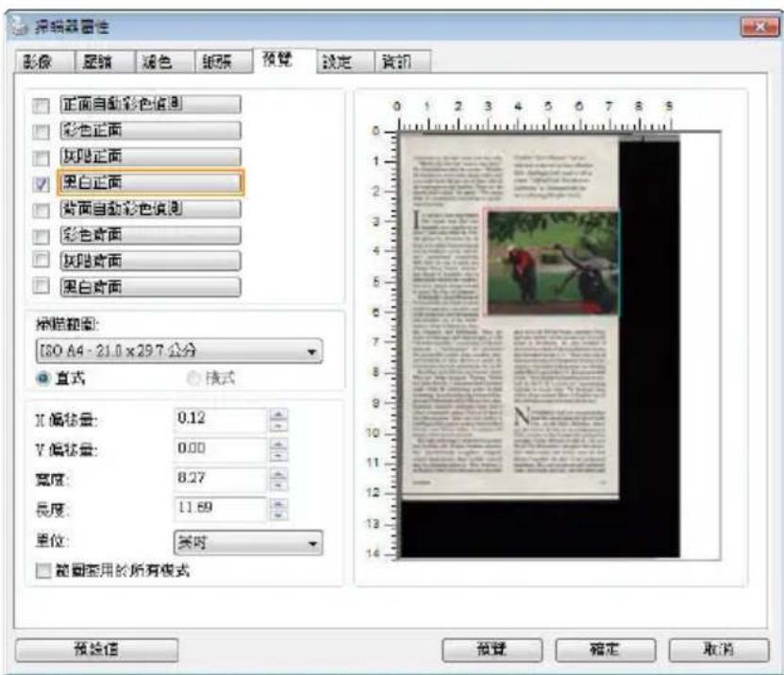Image resolution: width=784 pixels, height=675 pixels.
Task: Click the 正面自動彩色偵測 mode button
Action: [x=151, y=104]
